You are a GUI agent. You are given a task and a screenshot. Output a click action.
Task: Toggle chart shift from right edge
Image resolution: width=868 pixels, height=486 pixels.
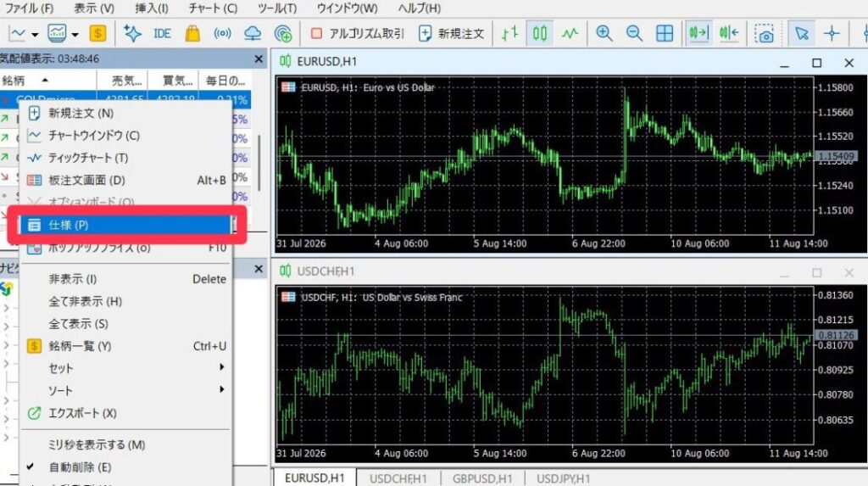click(x=729, y=34)
